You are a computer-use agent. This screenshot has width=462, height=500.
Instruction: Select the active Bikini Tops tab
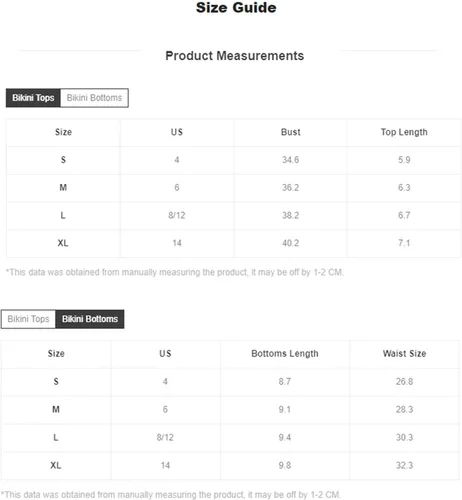tap(33, 98)
